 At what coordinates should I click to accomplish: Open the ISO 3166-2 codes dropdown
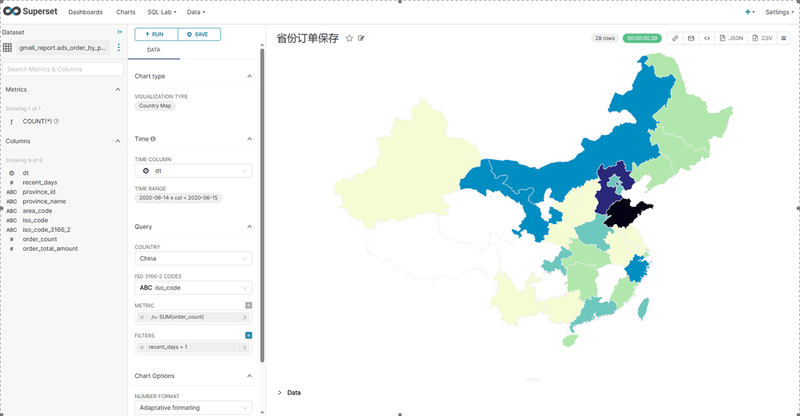click(x=193, y=288)
